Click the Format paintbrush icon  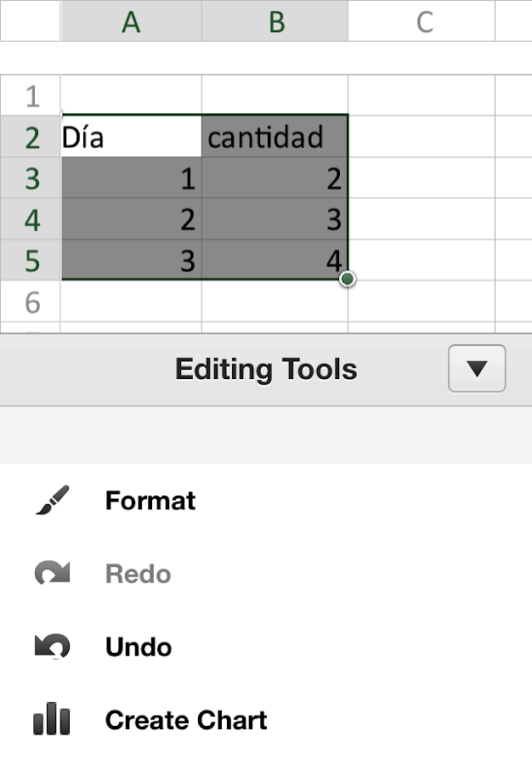coord(52,501)
